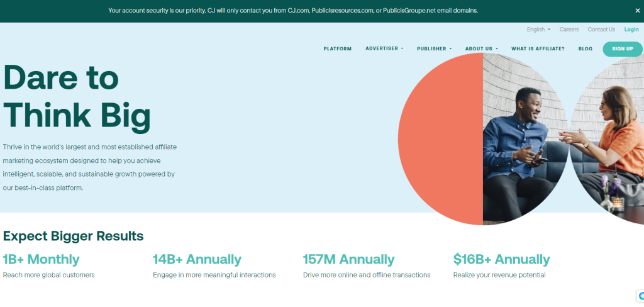The image size is (644, 307).
Task: Expand the Publisher dropdown menu
Action: click(434, 49)
